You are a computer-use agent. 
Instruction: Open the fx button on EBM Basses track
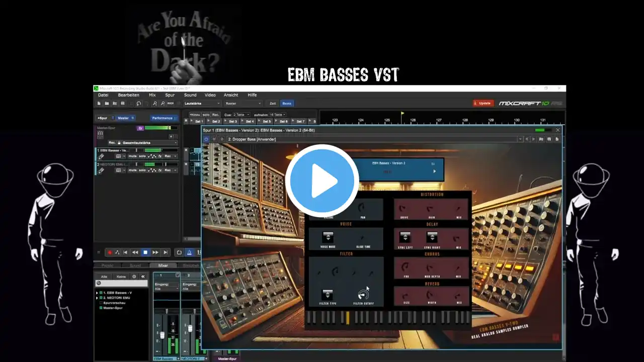(x=160, y=156)
